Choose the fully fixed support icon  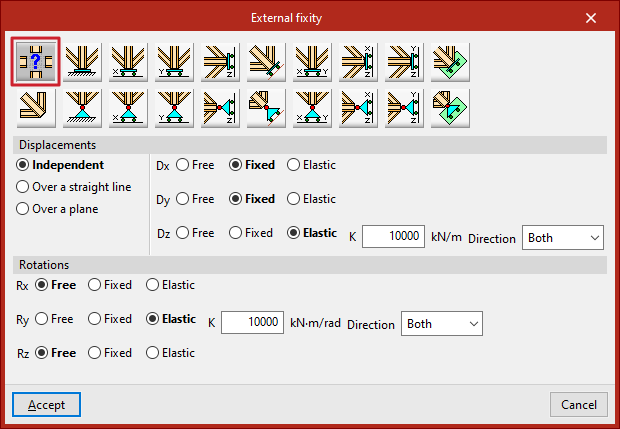tap(82, 62)
